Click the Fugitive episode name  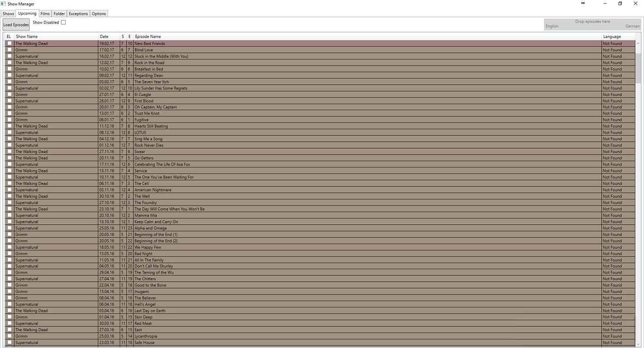(x=141, y=120)
